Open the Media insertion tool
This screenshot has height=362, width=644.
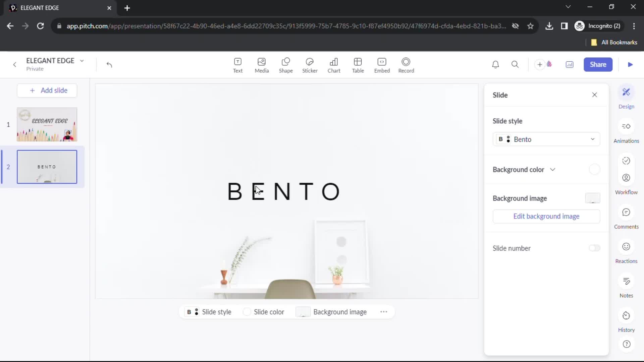pyautogui.click(x=261, y=65)
